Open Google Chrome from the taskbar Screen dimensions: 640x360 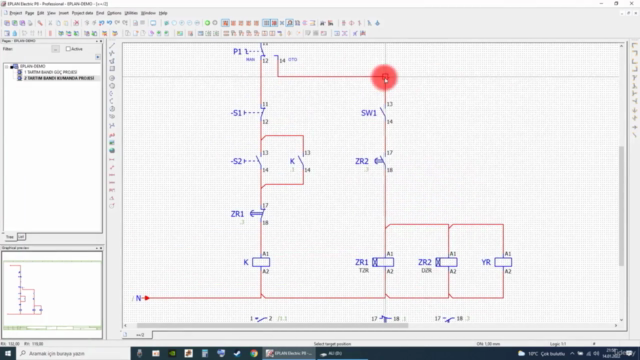(x=254, y=353)
